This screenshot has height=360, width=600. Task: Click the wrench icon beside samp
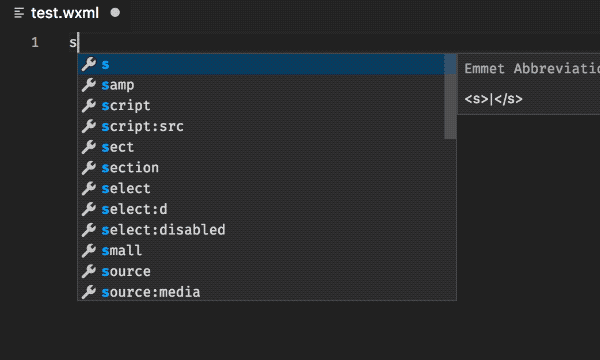pyautogui.click(x=89, y=85)
